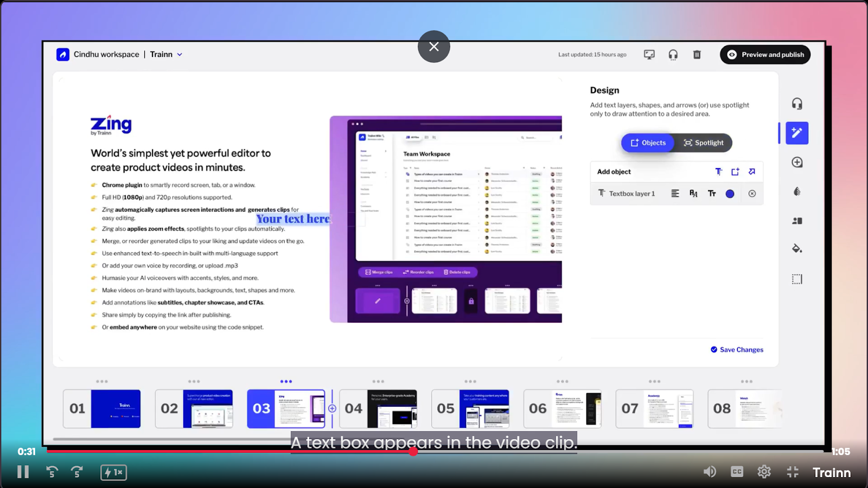
Task: Select clip 06 thumbnail
Action: (x=563, y=408)
